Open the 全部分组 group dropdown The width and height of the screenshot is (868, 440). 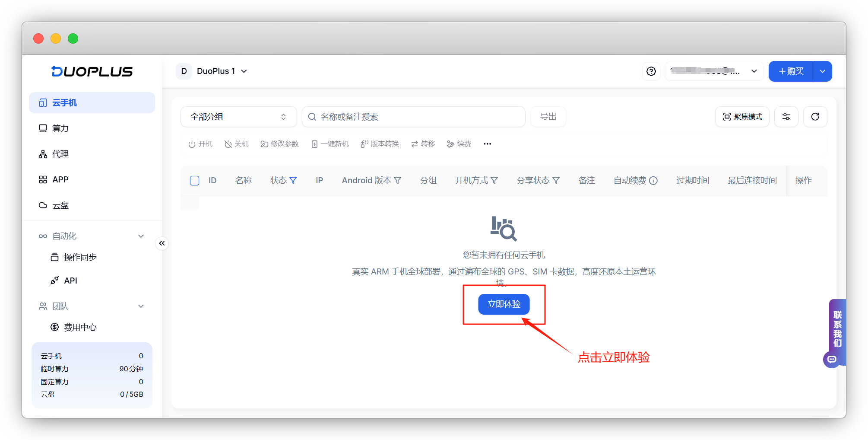tap(238, 117)
